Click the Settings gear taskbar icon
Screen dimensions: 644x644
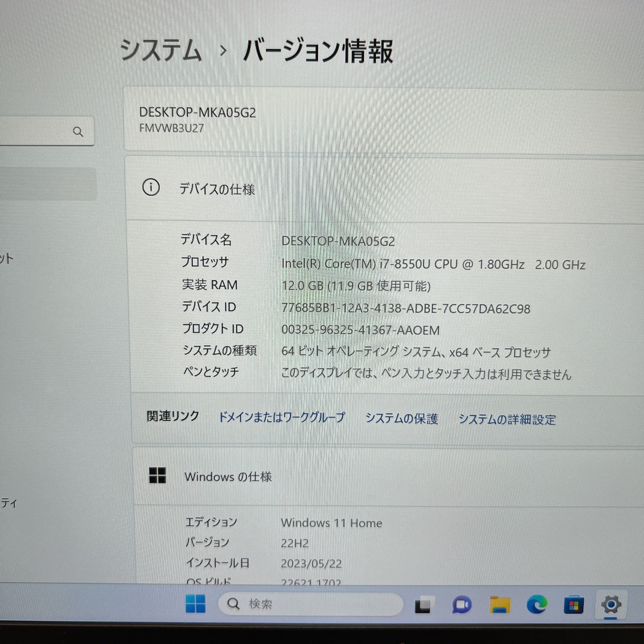coord(611,604)
